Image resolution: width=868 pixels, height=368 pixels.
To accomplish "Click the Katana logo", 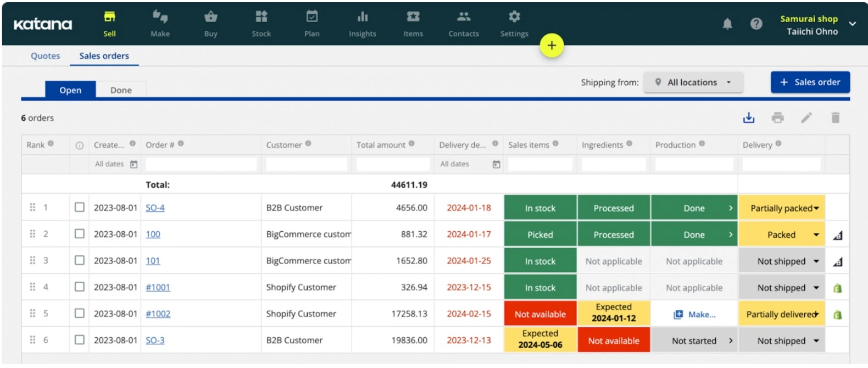I will pyautogui.click(x=43, y=24).
